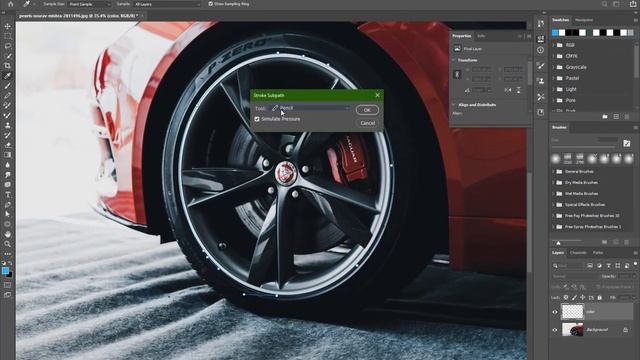
Task: Open the Sample Size dropdown
Action: (89, 4)
